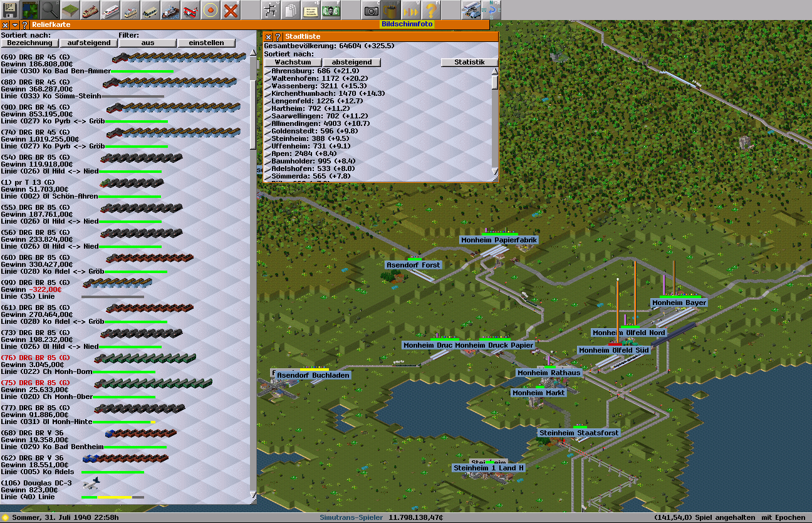The image size is (812, 523).
Task: Click the fast-forward arrows icon
Action: (x=411, y=9)
